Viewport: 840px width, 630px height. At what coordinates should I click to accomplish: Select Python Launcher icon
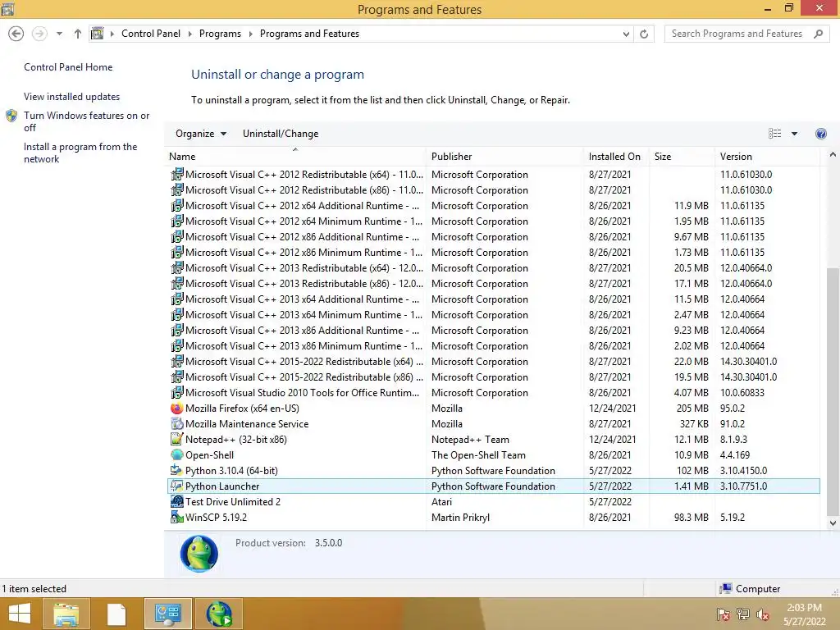177,486
